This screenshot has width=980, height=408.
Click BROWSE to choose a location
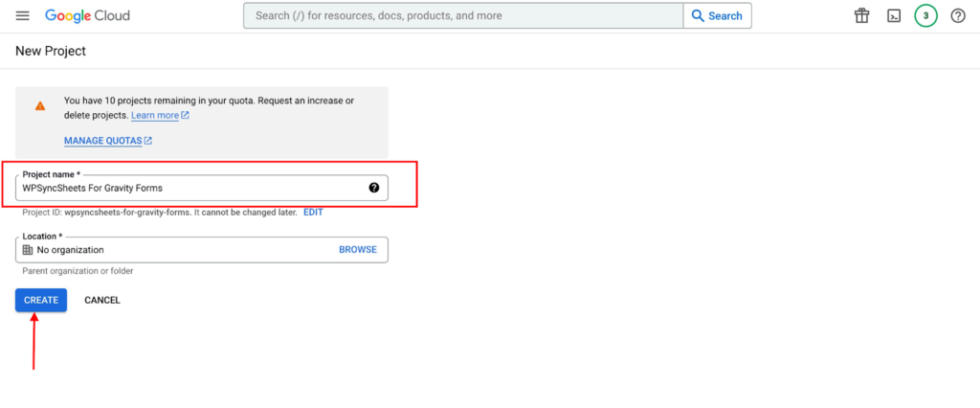click(x=358, y=249)
